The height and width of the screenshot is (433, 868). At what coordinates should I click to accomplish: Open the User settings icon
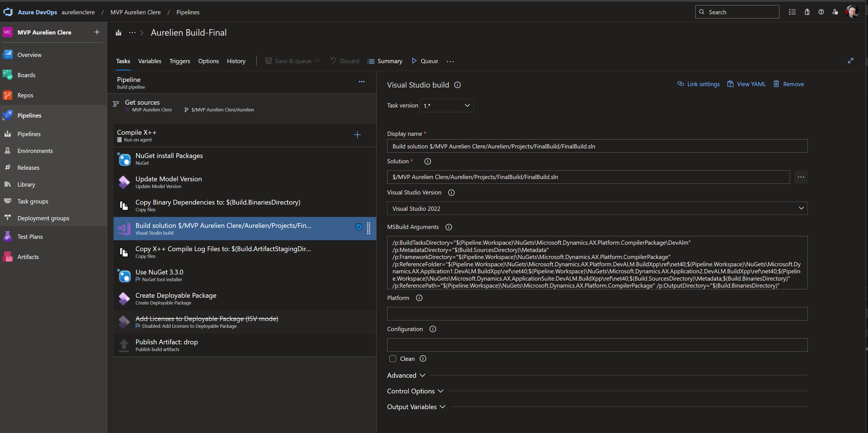click(835, 12)
